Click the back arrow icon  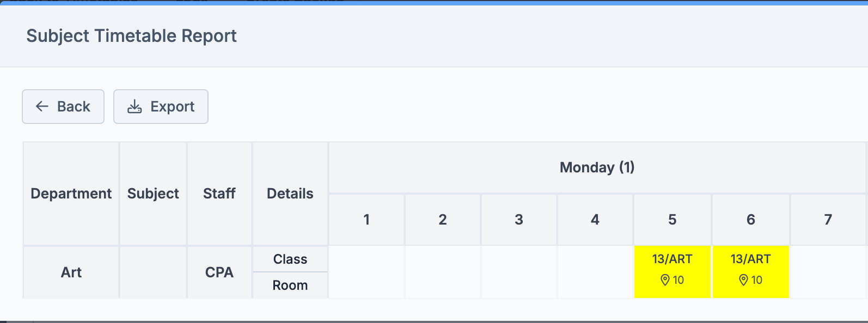pos(42,107)
